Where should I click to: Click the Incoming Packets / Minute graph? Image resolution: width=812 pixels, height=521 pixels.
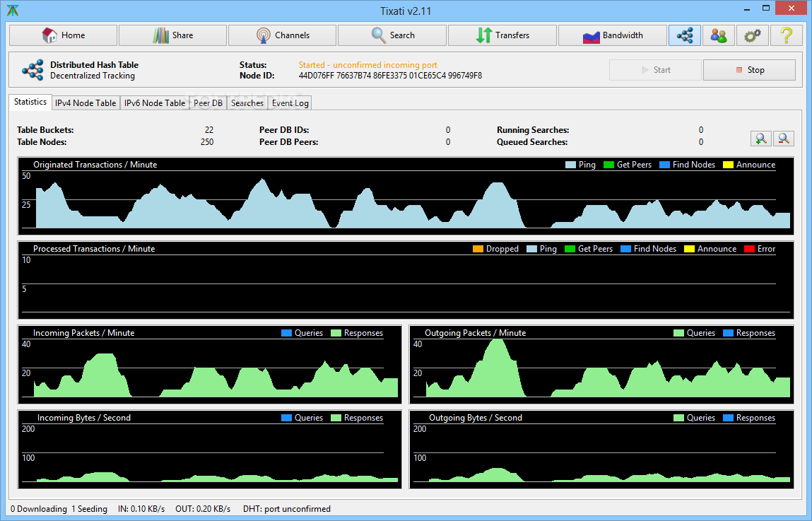point(210,365)
